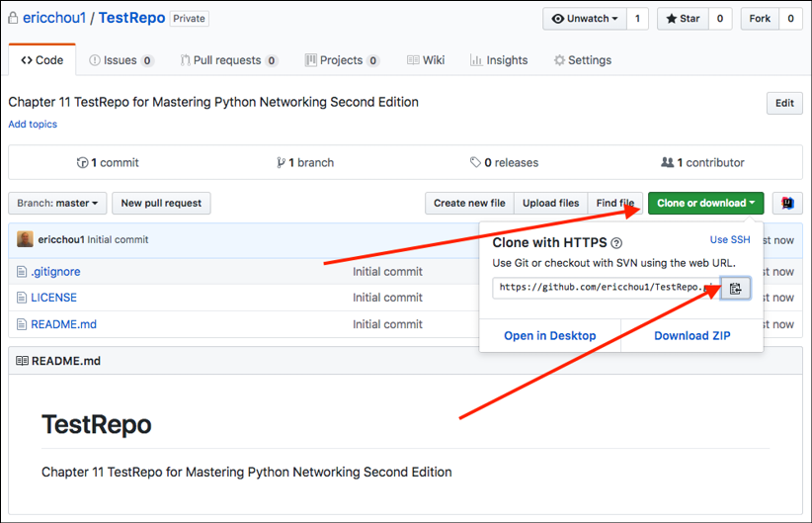
Task: Click the Edit description button
Action: pos(784,103)
